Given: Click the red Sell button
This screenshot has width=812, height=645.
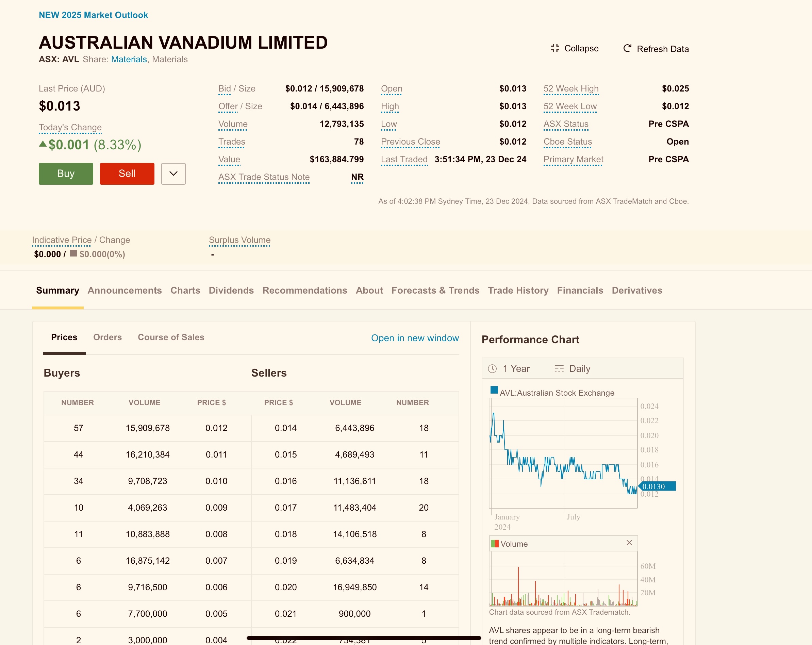Looking at the screenshot, I should point(127,173).
